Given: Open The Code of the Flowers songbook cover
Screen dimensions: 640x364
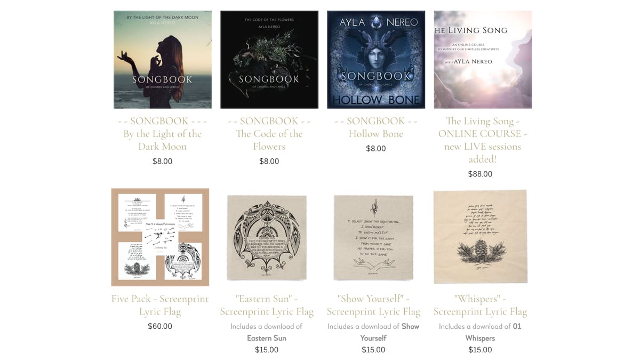Looking at the screenshot, I should pos(269,60).
